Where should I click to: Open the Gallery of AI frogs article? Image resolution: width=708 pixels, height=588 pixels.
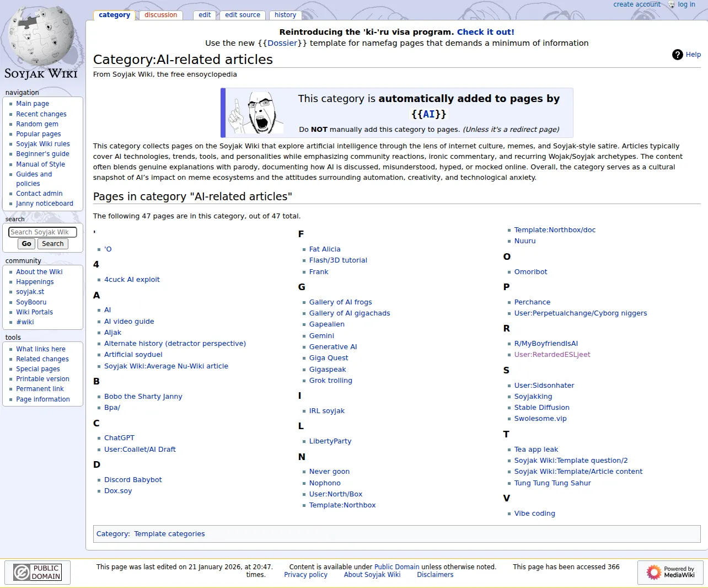(341, 302)
